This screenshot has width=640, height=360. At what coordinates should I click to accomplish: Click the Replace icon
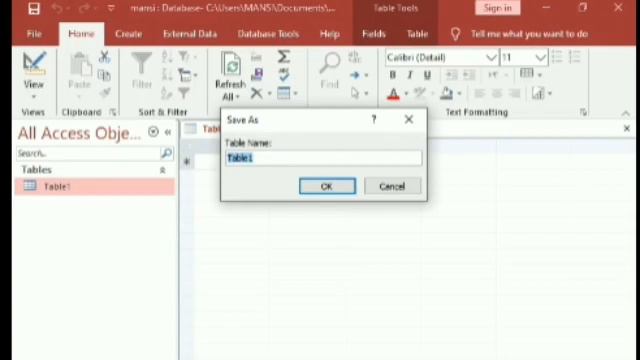355,57
